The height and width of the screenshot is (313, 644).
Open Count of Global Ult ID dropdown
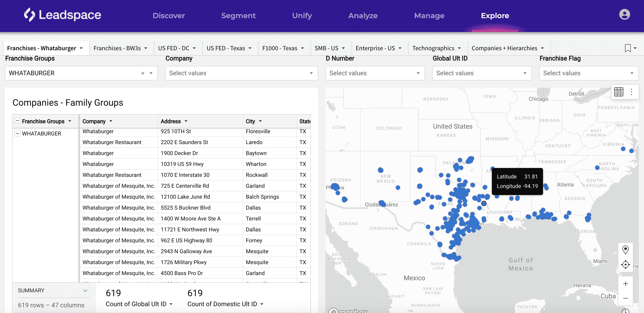click(x=171, y=304)
